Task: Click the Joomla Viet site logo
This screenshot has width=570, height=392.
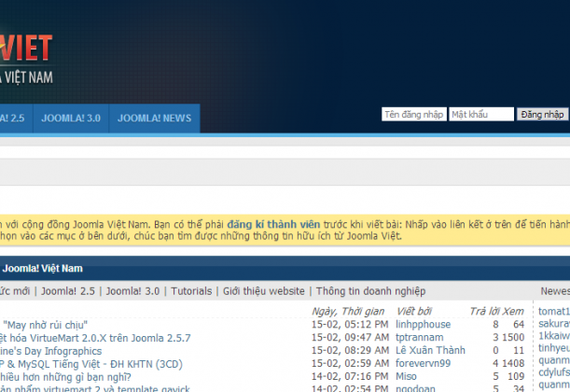Action: (x=26, y=56)
